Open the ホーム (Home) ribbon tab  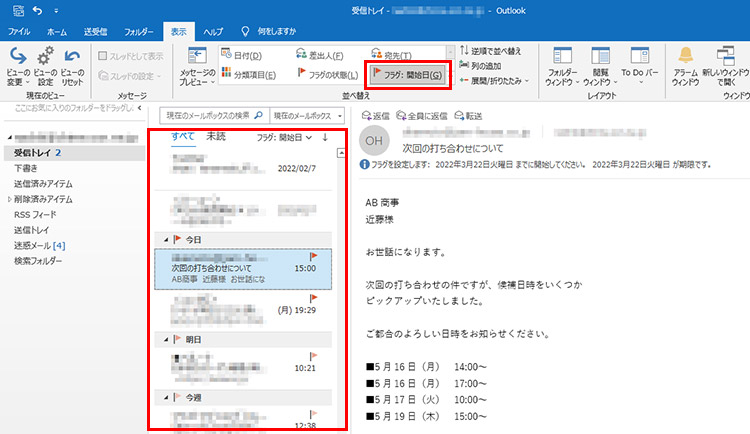pyautogui.click(x=57, y=32)
